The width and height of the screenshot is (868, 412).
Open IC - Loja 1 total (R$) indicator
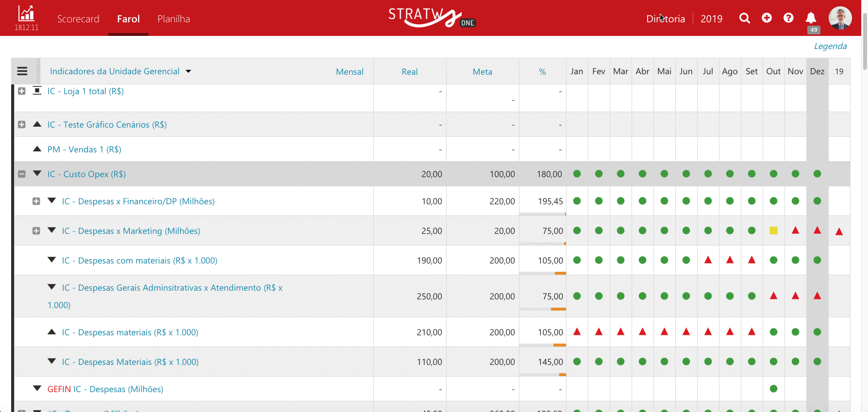[x=85, y=91]
